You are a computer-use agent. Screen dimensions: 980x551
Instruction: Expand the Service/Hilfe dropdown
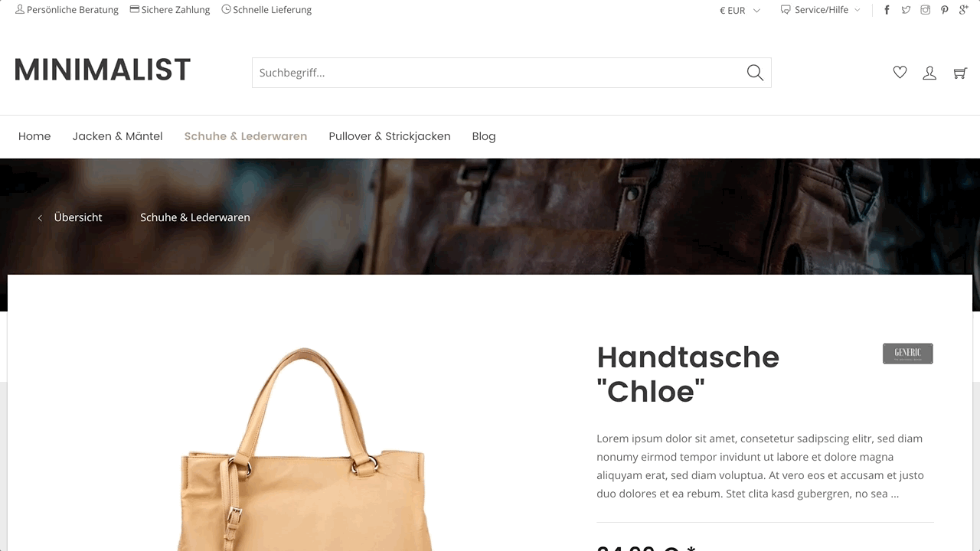pyautogui.click(x=820, y=10)
